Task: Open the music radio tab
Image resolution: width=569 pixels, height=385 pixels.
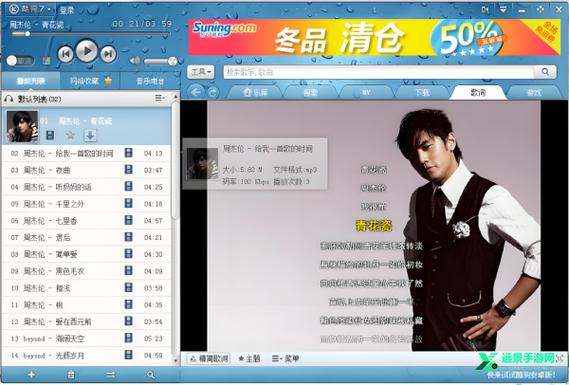Action: pyautogui.click(x=150, y=81)
